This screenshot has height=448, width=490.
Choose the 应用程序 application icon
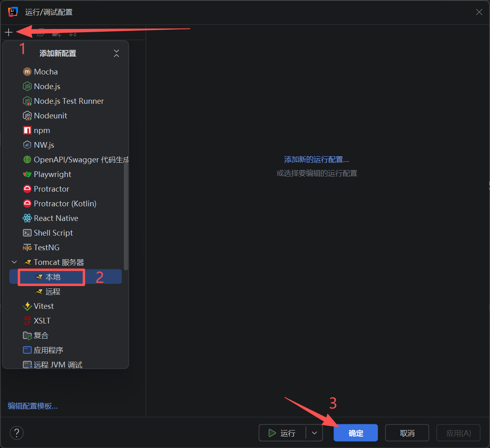pos(27,350)
